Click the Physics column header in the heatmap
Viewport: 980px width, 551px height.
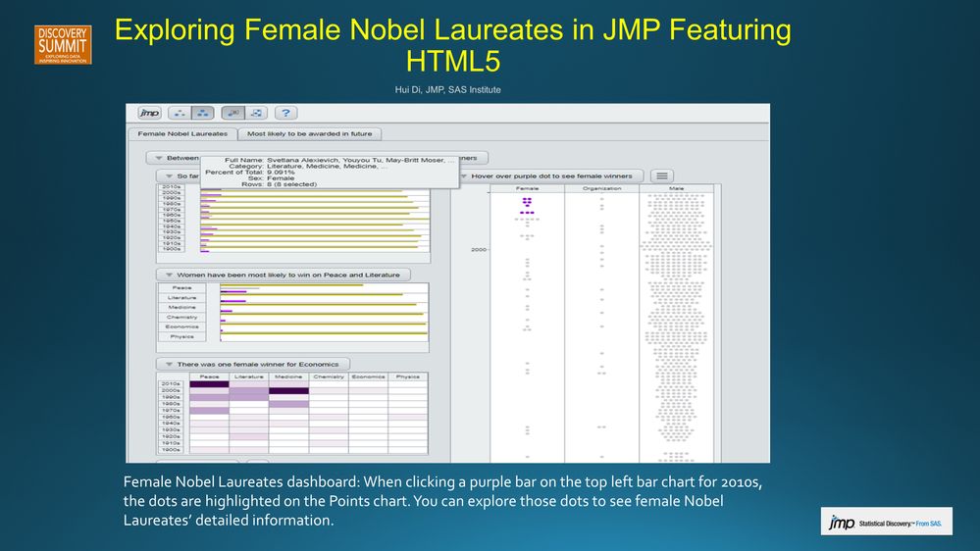[407, 376]
